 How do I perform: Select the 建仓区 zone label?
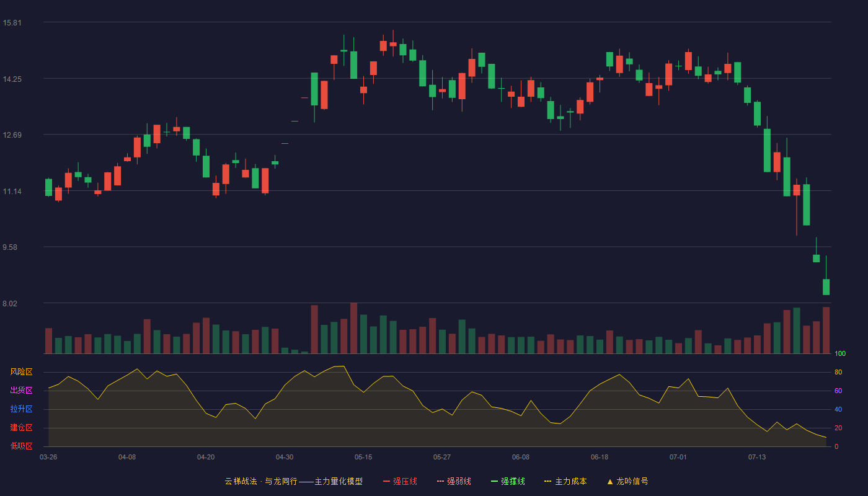coord(21,428)
